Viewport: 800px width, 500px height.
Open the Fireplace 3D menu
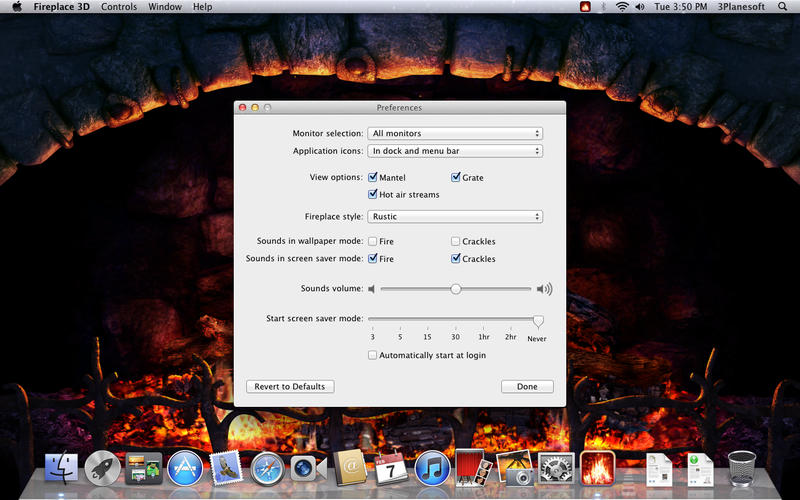[x=61, y=7]
